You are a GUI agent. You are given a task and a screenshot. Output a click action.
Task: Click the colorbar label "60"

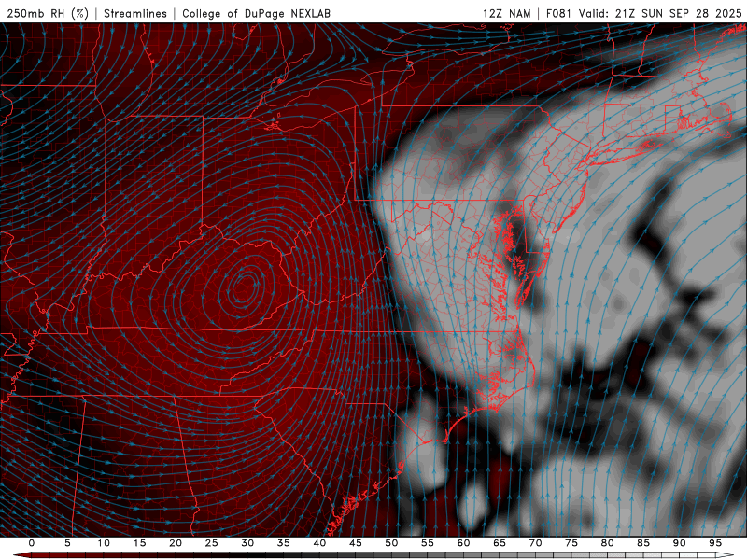click(463, 543)
